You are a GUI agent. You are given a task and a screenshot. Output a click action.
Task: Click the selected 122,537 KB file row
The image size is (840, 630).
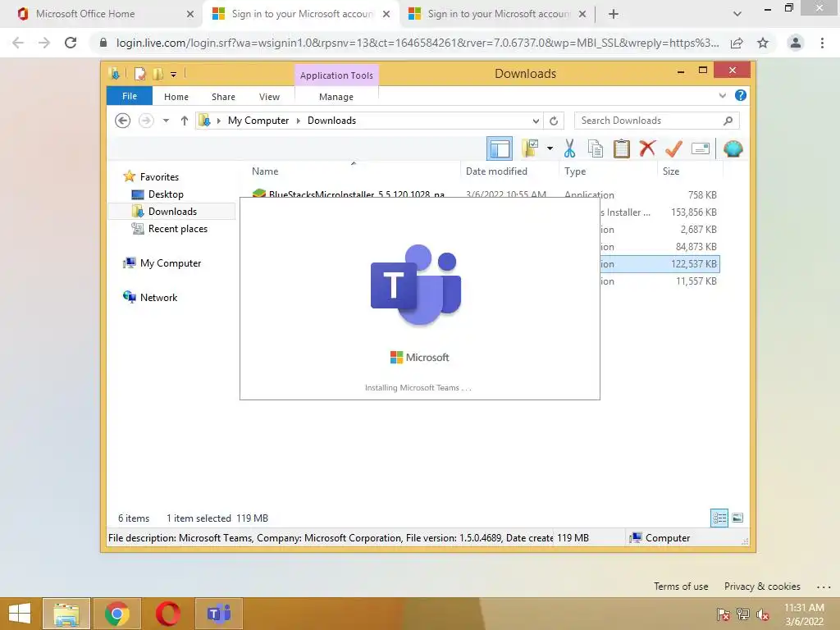click(660, 263)
